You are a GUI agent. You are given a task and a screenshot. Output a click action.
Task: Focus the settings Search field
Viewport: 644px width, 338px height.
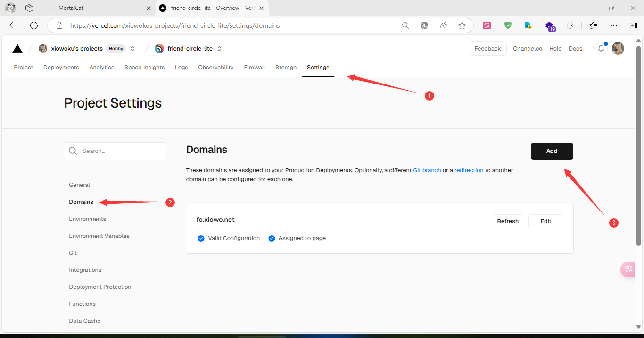(x=121, y=151)
